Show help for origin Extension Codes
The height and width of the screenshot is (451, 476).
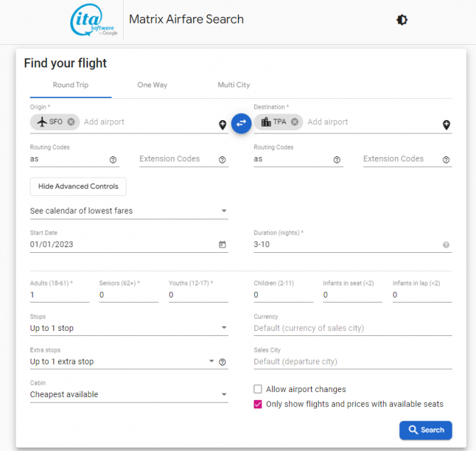pos(222,160)
